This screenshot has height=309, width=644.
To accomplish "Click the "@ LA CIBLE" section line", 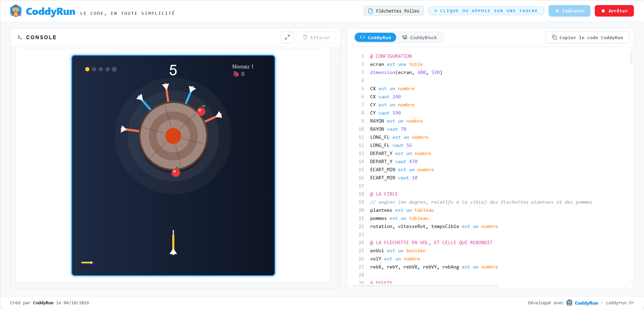I will [384, 194].
